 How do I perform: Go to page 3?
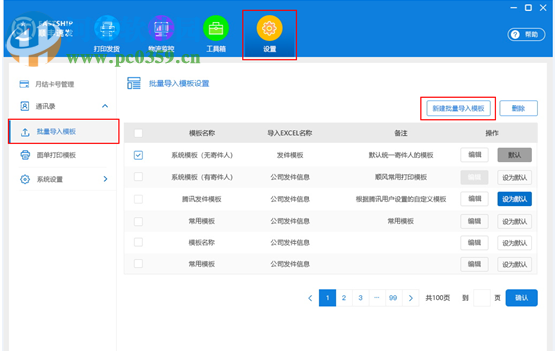click(360, 298)
